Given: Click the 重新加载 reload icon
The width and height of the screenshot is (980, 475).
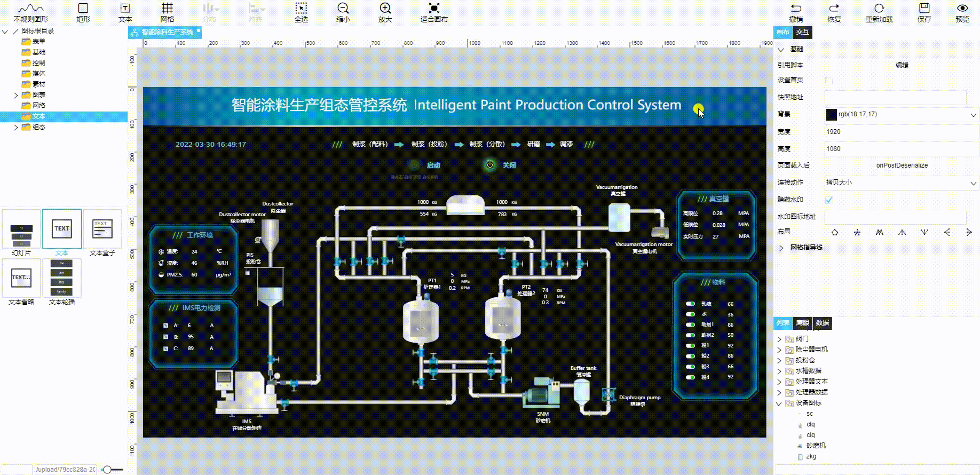Looking at the screenshot, I should pyautogui.click(x=879, y=8).
